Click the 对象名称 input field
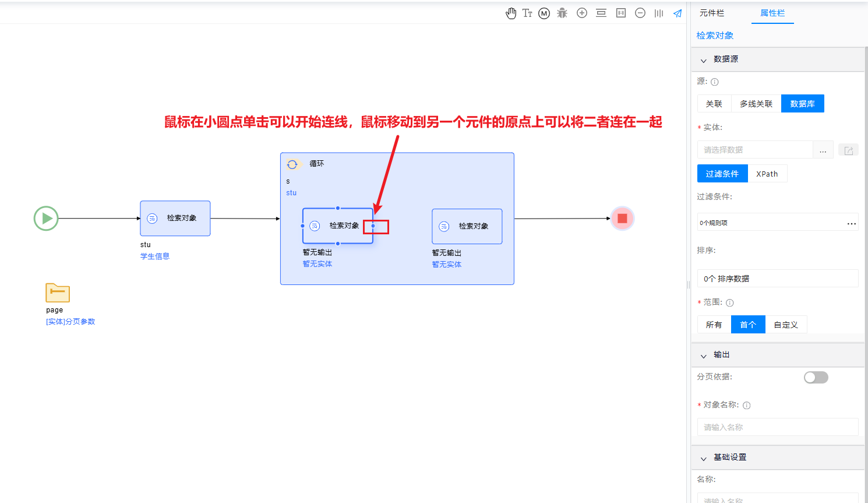Screen dimensions: 868x503 click(777, 427)
